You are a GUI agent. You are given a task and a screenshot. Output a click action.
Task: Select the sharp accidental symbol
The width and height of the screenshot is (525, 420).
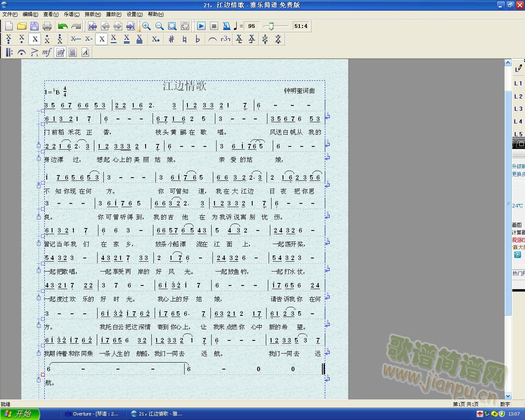coord(171,39)
